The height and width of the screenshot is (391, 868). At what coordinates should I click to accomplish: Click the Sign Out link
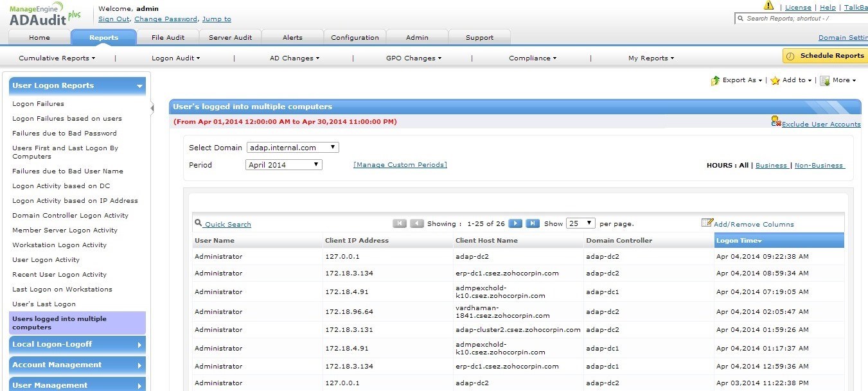point(114,19)
